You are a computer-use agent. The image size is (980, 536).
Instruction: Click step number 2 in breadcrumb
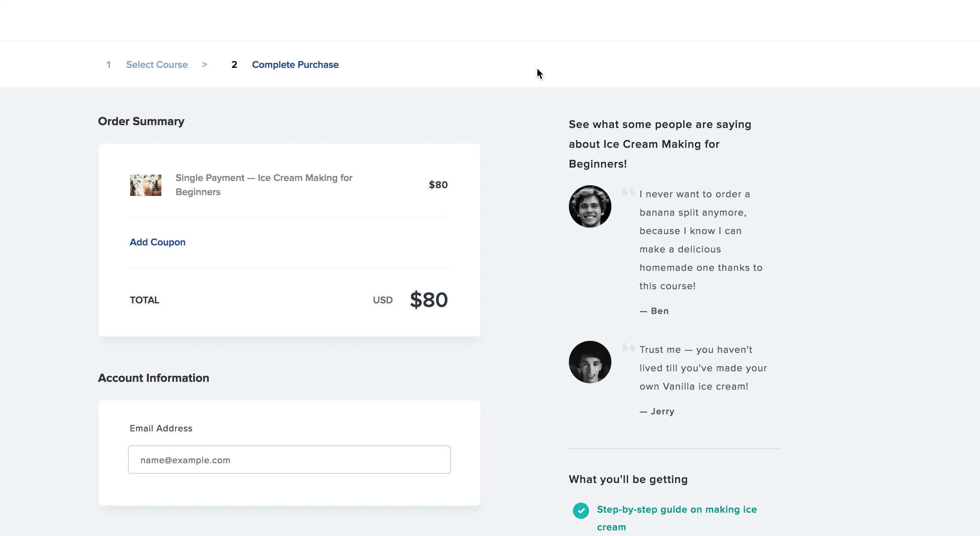tap(234, 65)
